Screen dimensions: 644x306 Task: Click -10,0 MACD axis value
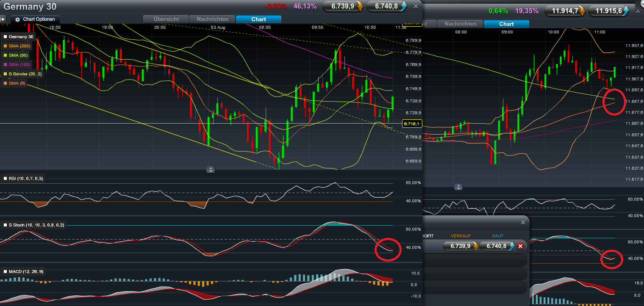(415, 296)
